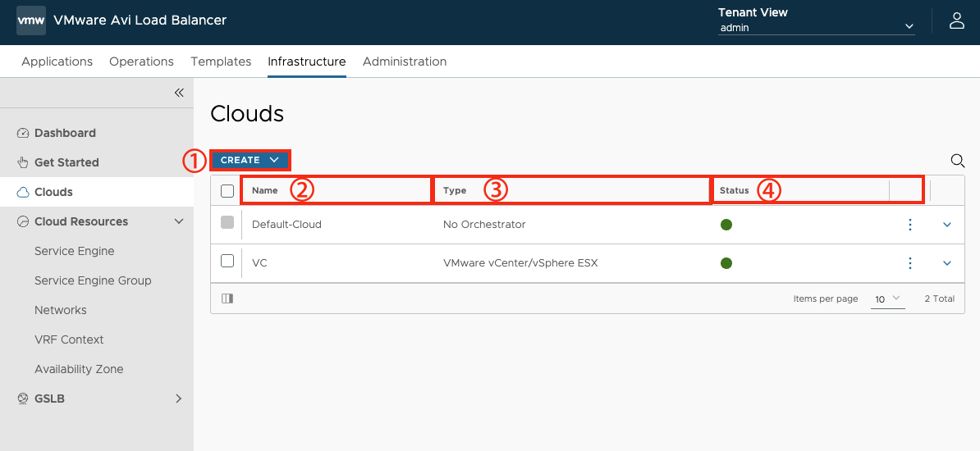Open actions menu for Default-Cloud row
The image size is (980, 451).
[910, 224]
